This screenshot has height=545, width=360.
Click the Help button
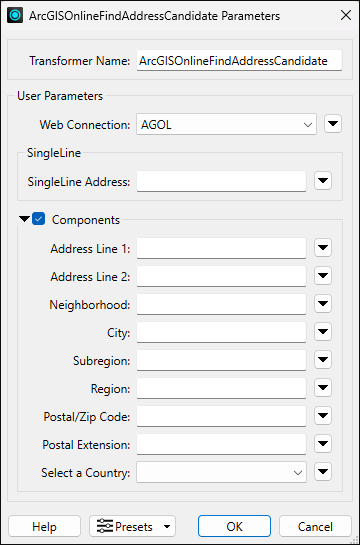pos(44,527)
